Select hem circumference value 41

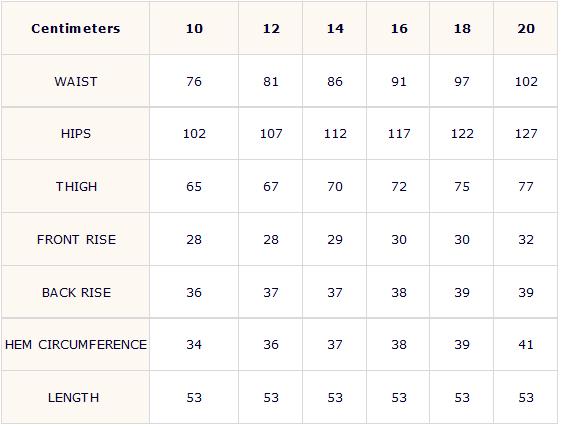coord(526,345)
